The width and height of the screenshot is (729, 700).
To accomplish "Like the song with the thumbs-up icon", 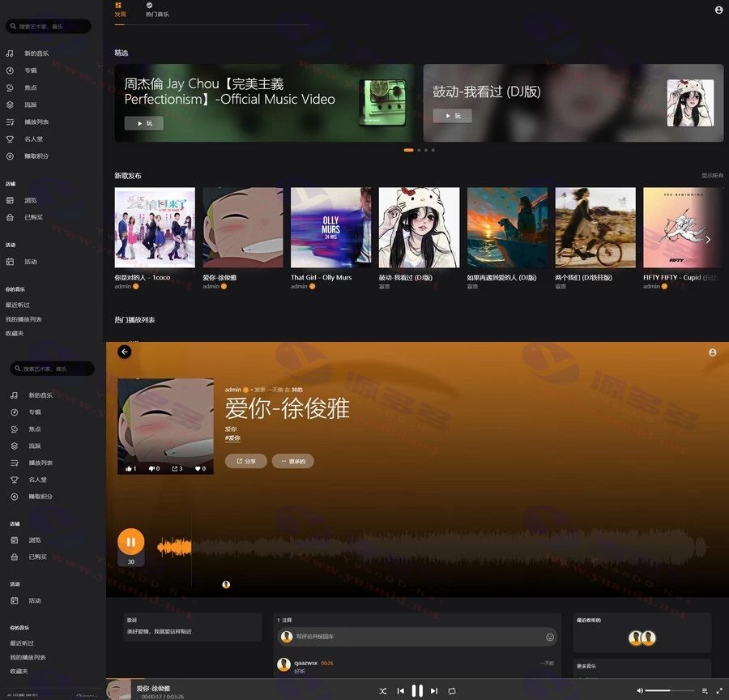I will 130,468.
